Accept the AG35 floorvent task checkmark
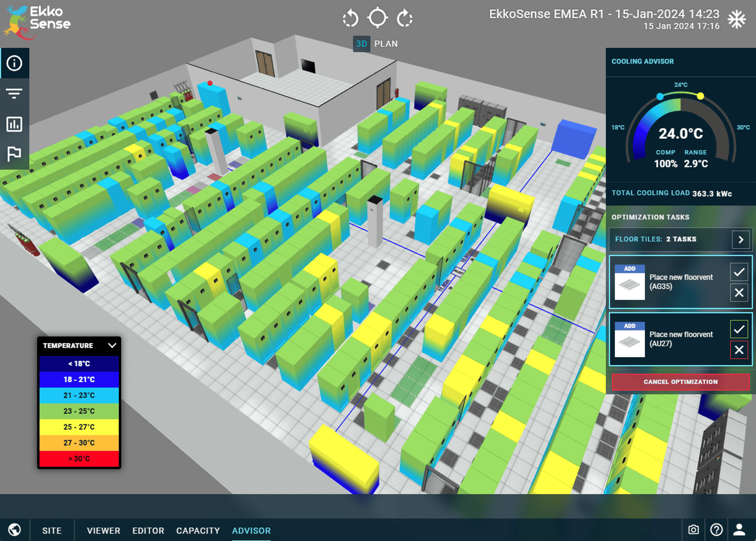The image size is (756, 541). [x=739, y=272]
